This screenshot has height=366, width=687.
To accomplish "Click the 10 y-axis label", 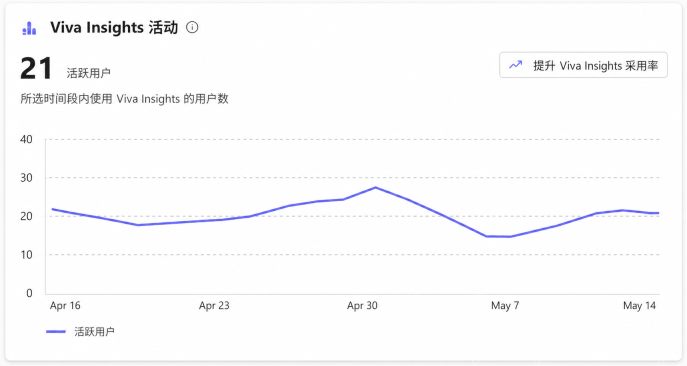I will 26,255.
